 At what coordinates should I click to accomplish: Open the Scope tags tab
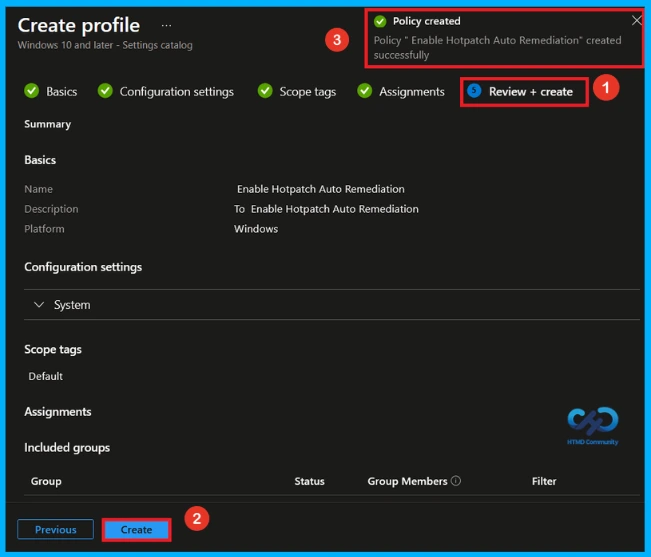308,92
